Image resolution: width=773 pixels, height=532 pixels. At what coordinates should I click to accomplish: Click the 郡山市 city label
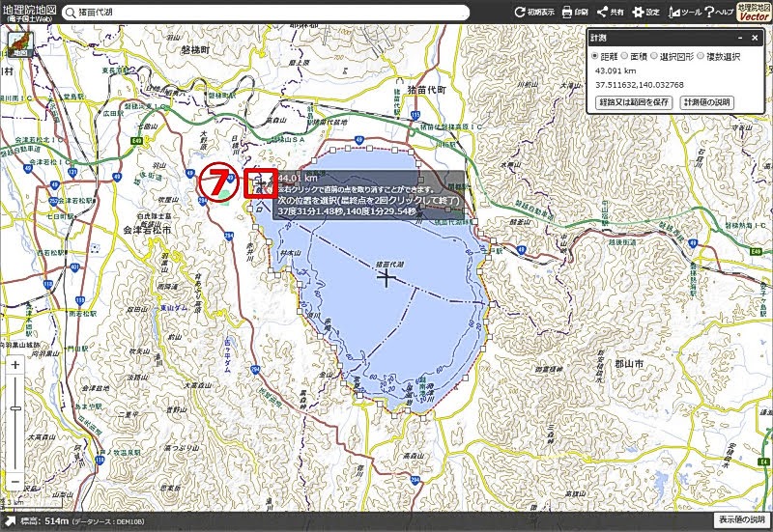point(629,364)
